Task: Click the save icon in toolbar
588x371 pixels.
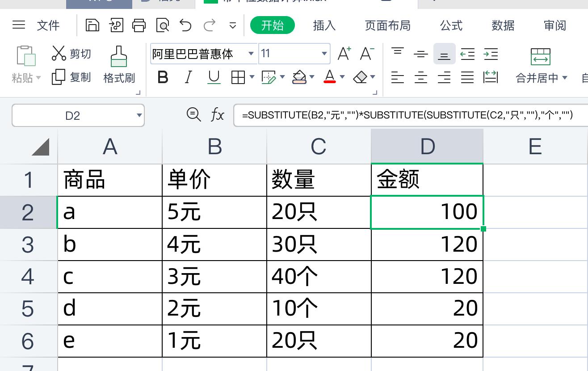Action: (x=92, y=25)
